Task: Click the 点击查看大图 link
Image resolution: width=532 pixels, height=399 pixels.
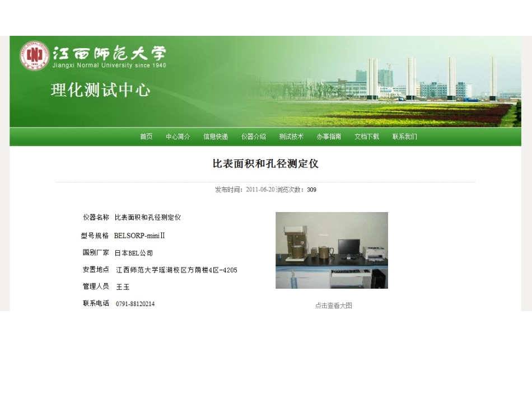Action: pos(334,306)
